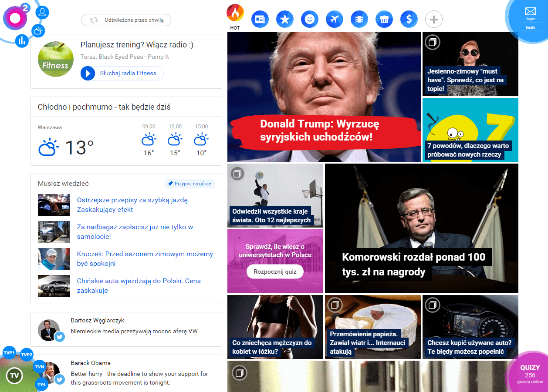Click the Twitter badge on Barack Obama's avatar

click(60, 379)
